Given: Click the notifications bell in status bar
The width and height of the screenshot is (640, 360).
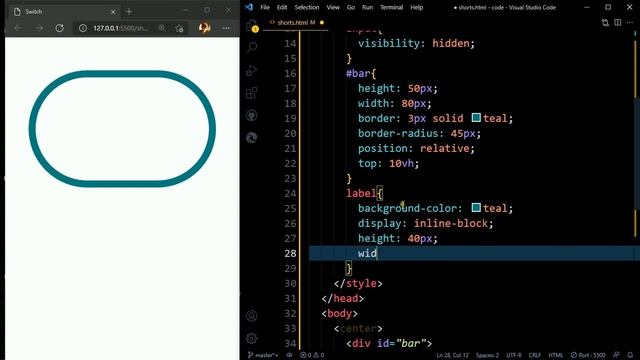Looking at the screenshot, I should [630, 355].
